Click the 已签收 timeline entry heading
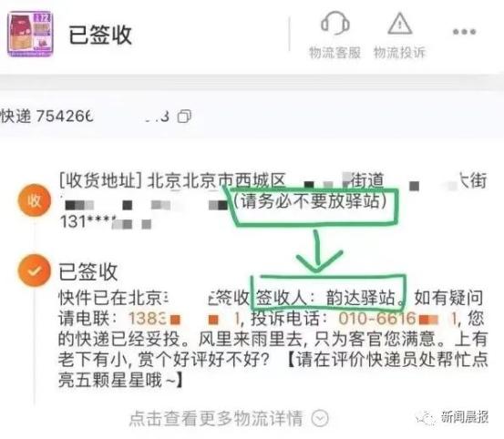Viewport: 504px width, 439px height. click(x=88, y=271)
